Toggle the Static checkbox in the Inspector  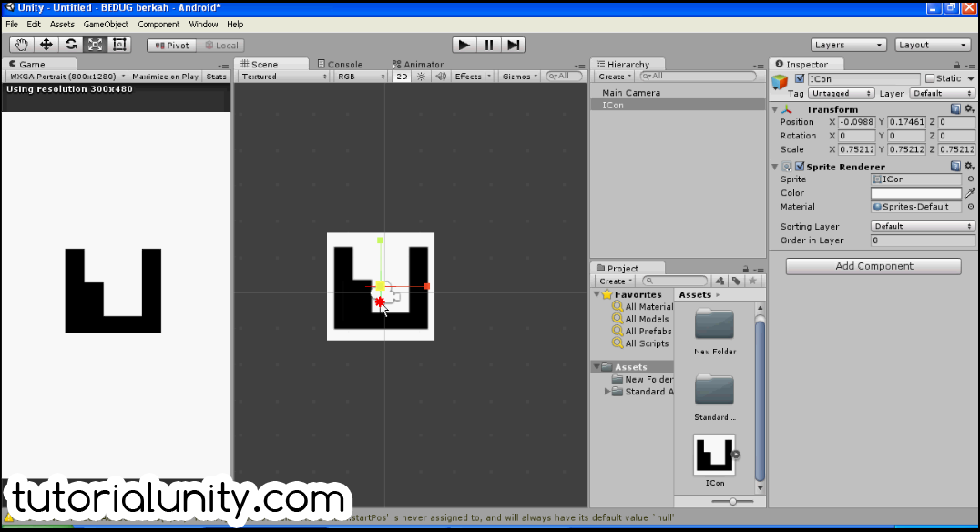click(928, 78)
